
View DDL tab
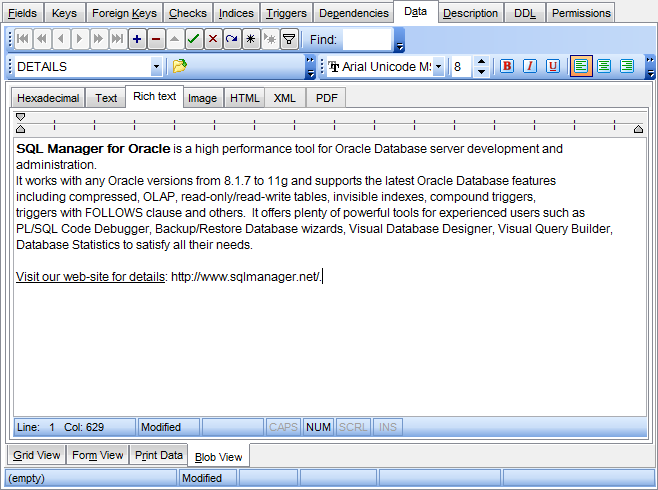(x=525, y=13)
